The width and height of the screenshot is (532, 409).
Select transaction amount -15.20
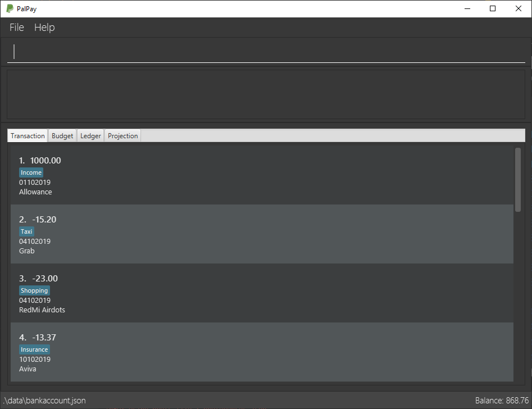[44, 220]
